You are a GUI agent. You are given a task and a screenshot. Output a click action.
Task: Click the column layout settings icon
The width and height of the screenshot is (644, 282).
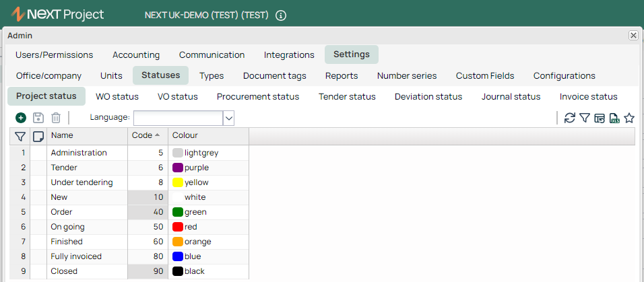coord(600,118)
